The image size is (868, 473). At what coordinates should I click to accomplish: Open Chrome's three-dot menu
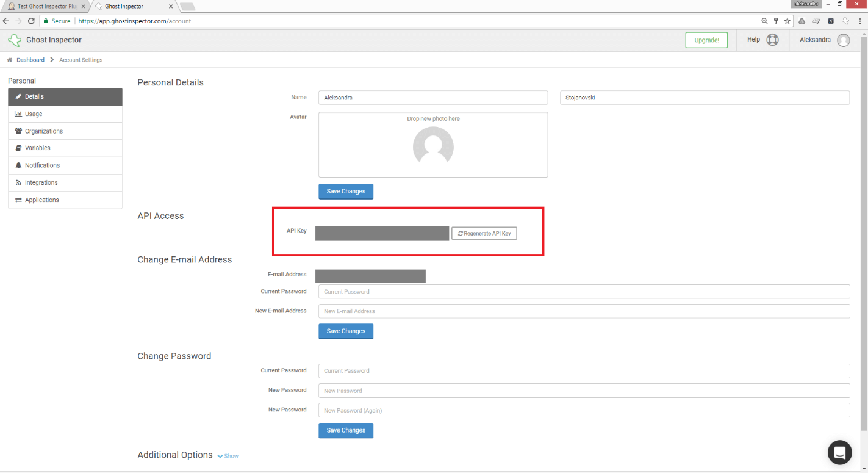[859, 21]
